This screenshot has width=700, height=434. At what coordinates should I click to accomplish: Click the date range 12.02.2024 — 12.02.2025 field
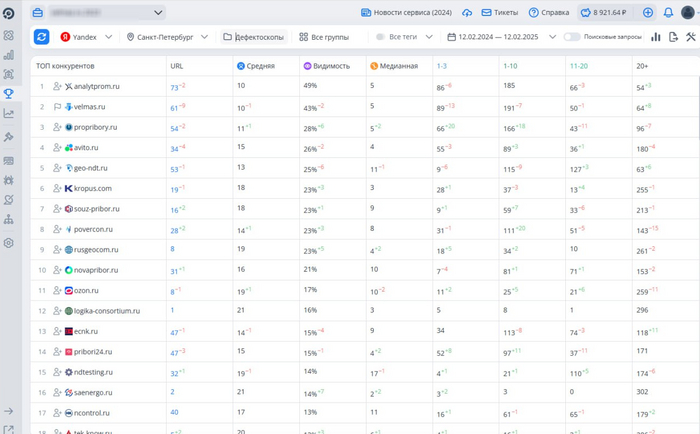[x=497, y=37]
